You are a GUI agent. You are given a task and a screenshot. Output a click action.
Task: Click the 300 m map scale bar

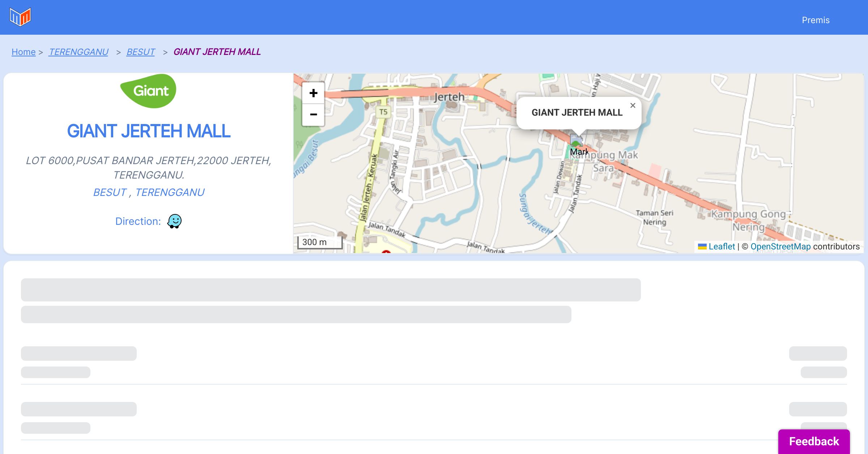(x=319, y=242)
